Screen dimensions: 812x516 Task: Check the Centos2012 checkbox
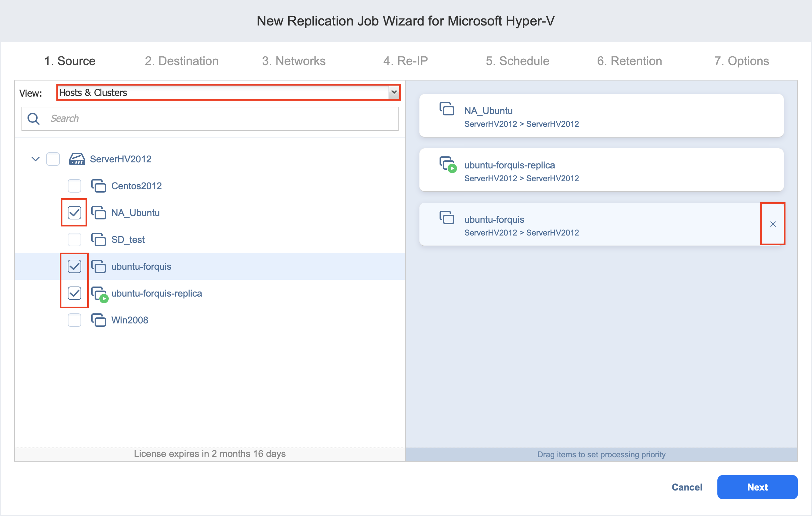(x=74, y=186)
